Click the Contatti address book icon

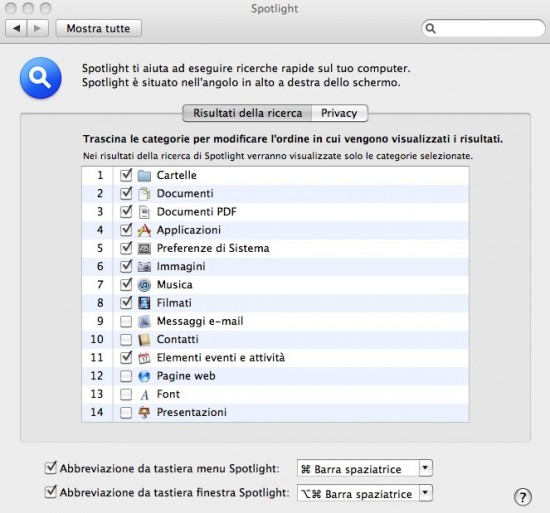point(144,340)
